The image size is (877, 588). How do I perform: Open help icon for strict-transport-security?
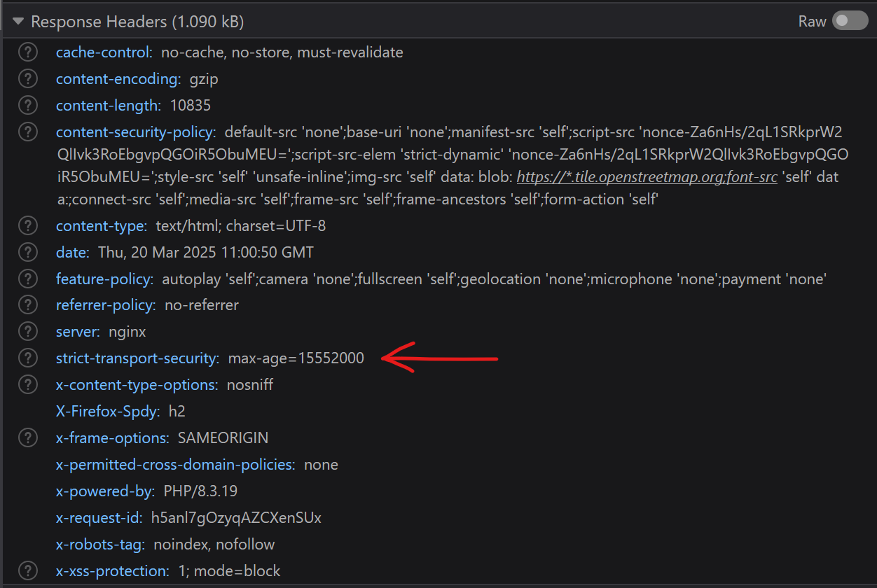point(27,358)
